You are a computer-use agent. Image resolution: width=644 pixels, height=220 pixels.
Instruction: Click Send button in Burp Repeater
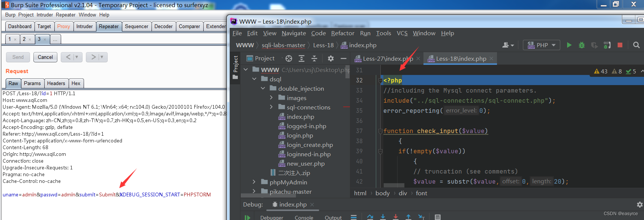tap(18, 57)
